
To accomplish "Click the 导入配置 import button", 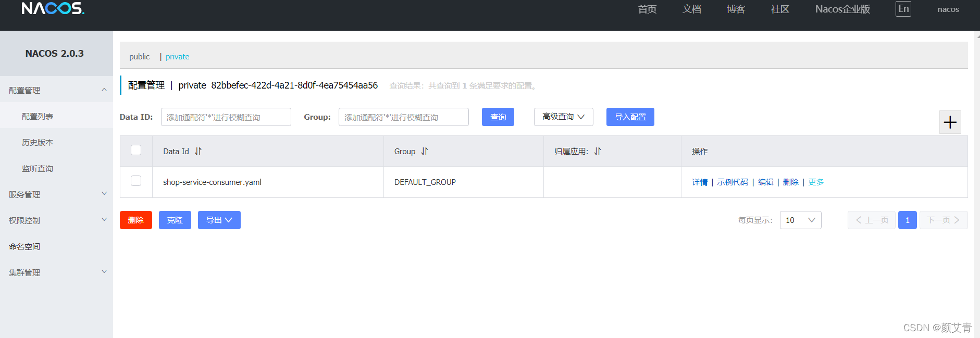I will (x=630, y=117).
